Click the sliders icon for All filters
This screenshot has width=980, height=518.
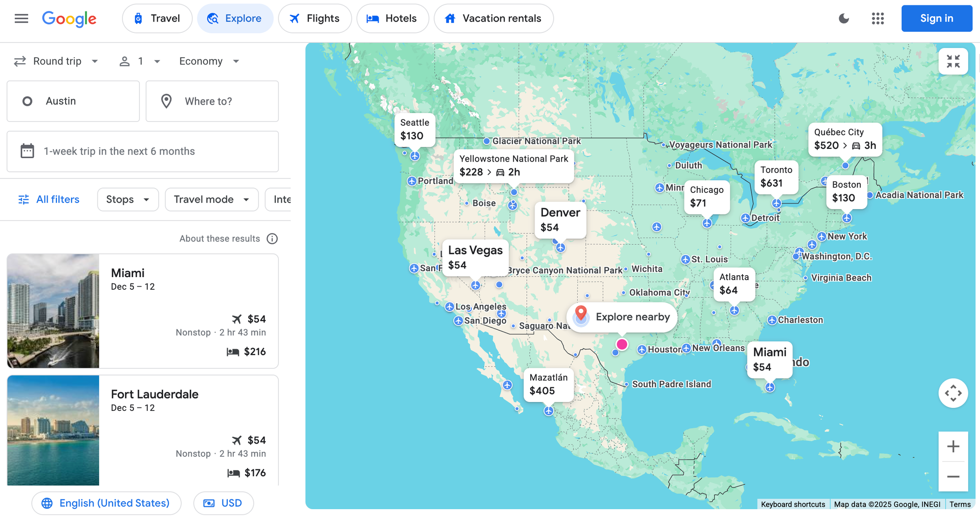pyautogui.click(x=24, y=199)
